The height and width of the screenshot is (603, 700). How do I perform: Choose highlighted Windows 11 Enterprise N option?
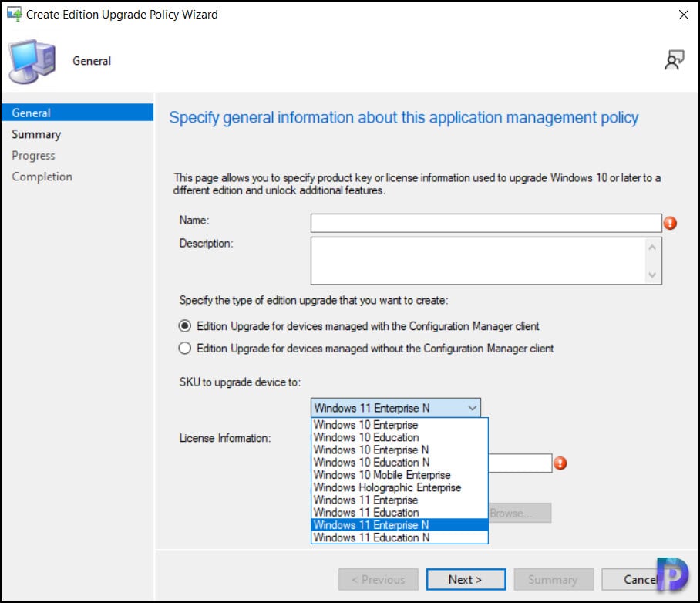tap(399, 525)
